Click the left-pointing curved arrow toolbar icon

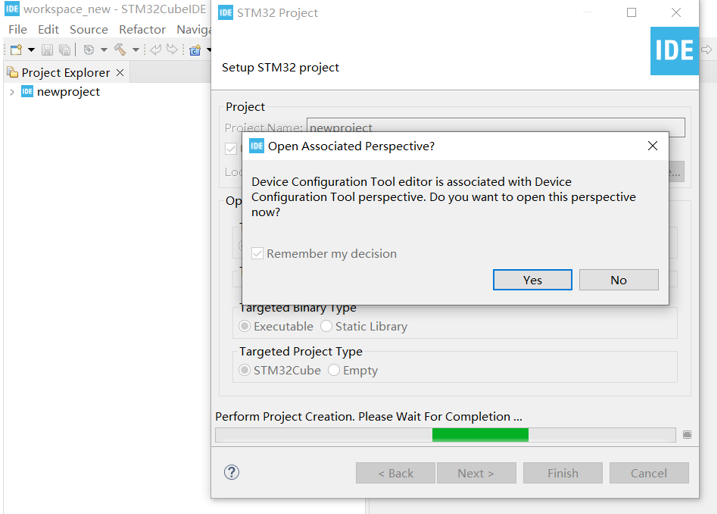coord(155,49)
